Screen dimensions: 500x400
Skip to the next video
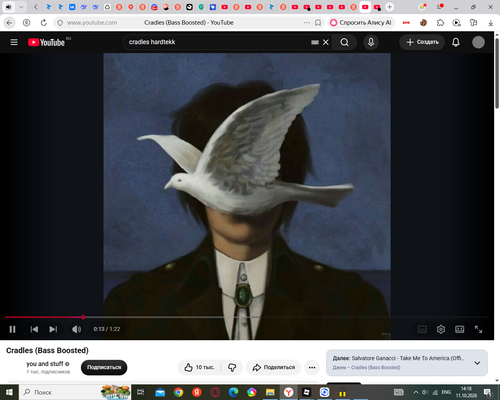pyautogui.click(x=53, y=329)
